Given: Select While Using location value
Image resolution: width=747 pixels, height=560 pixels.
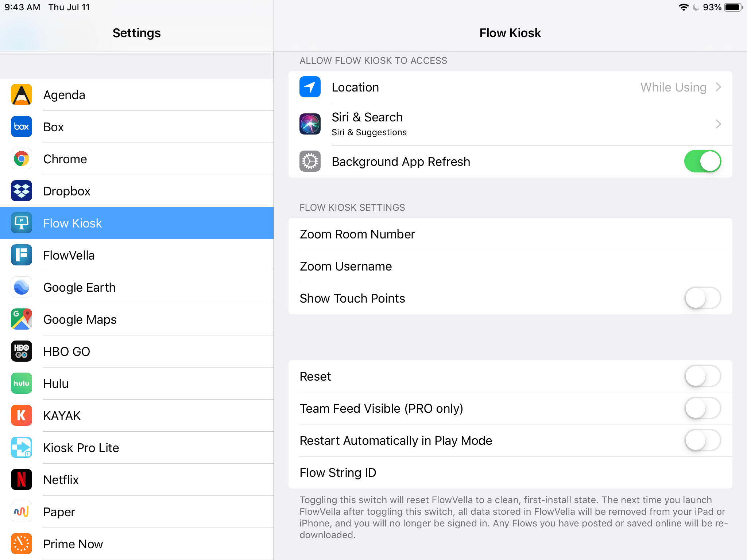Looking at the screenshot, I should 673,87.
